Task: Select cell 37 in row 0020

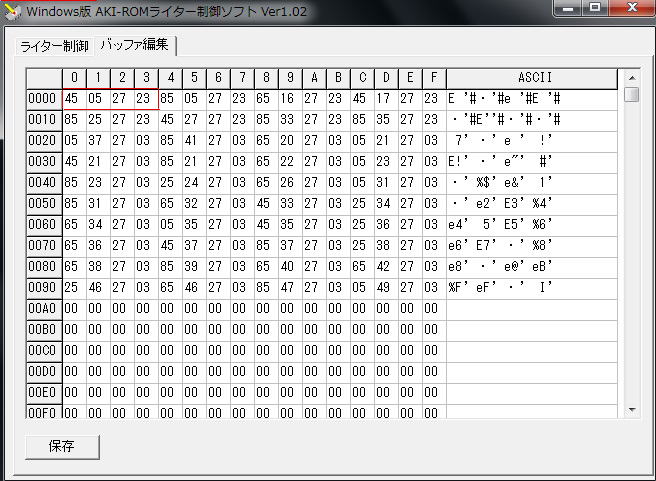Action: [x=98, y=141]
